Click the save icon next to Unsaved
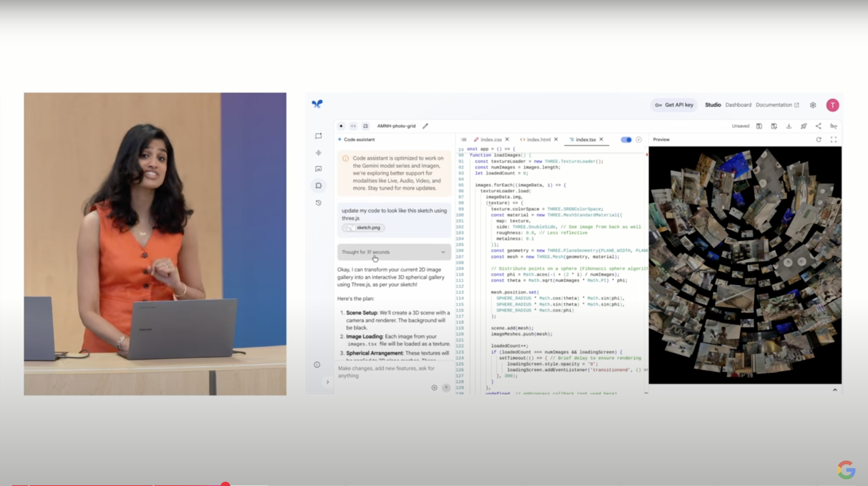The height and width of the screenshot is (486, 868). coord(759,126)
